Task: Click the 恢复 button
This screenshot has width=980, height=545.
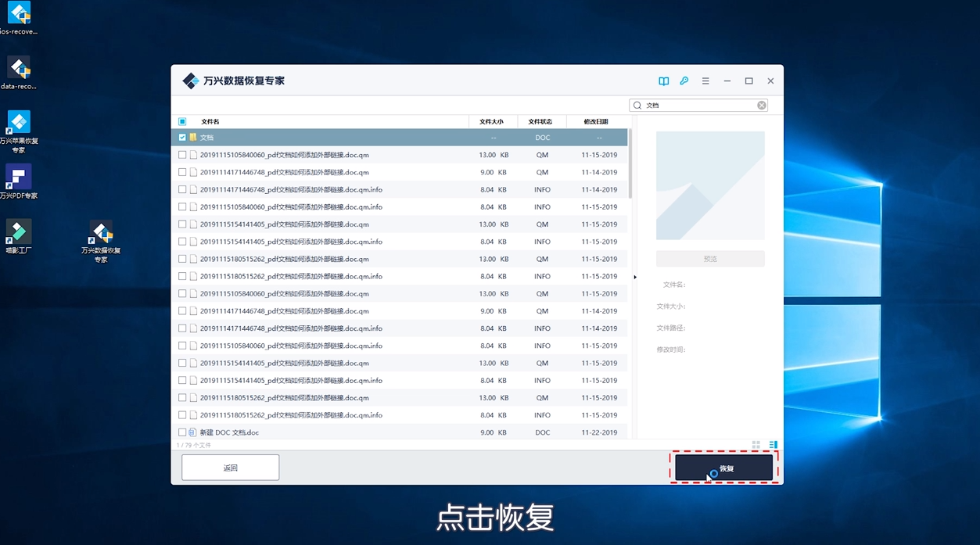Action: (723, 468)
